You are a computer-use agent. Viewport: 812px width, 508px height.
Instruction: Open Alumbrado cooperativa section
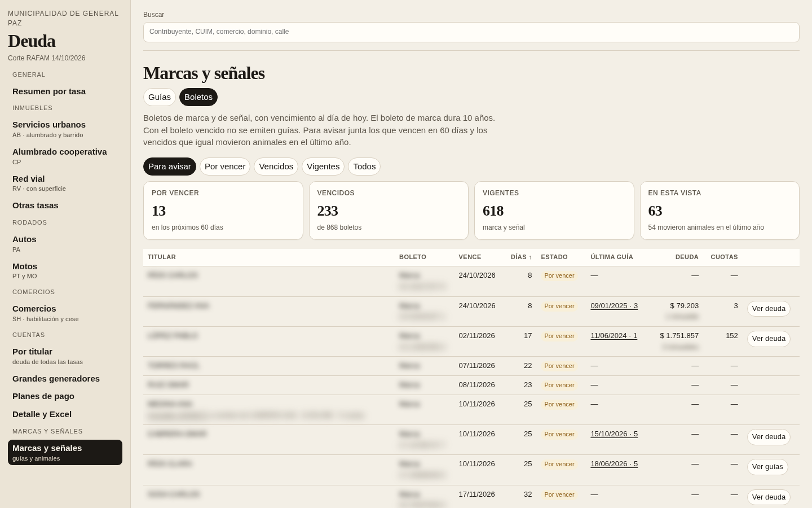[x=65, y=156]
